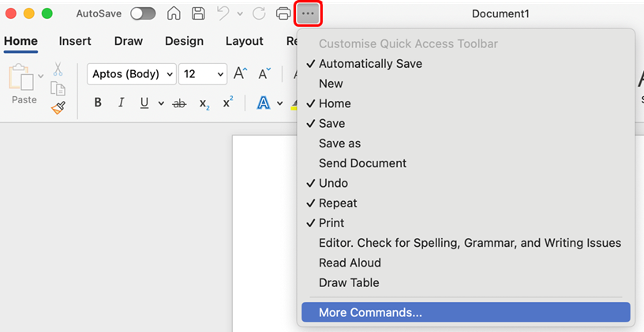Click the Text Effects blue A icon
The width and height of the screenshot is (644, 332).
tap(264, 103)
